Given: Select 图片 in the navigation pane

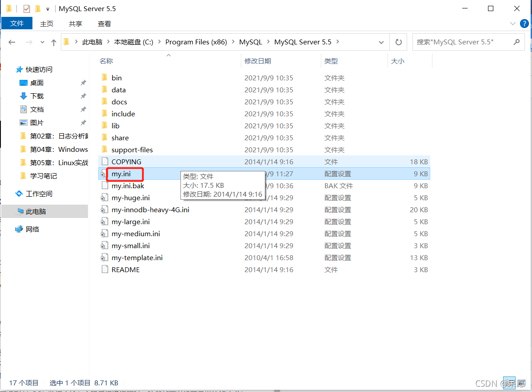Looking at the screenshot, I should coord(36,123).
